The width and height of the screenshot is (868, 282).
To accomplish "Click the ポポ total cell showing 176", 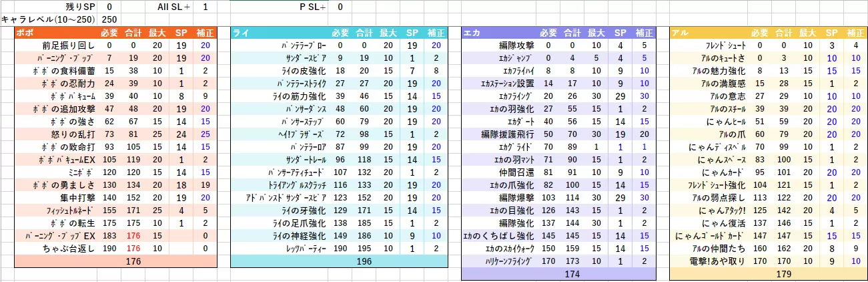I will pyautogui.click(x=133, y=261).
